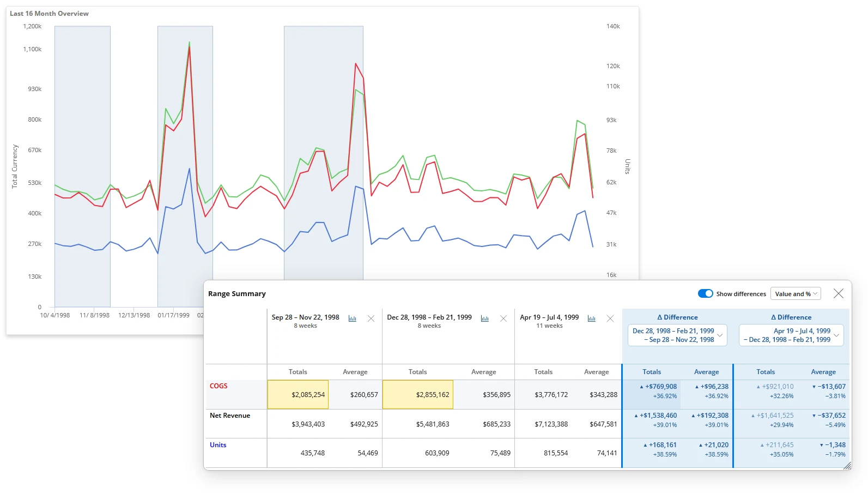This screenshot has width=868, height=493.
Task: Click Net Revenue total $3,943,403
Action: click(308, 424)
